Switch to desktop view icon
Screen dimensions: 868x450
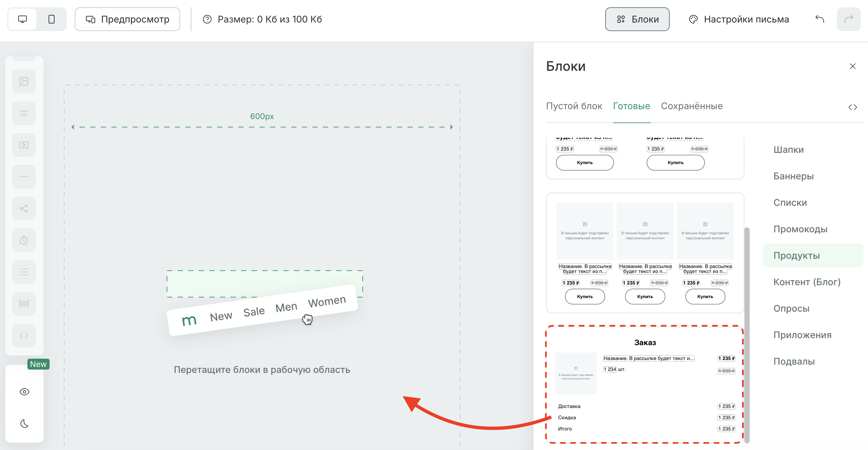22,19
